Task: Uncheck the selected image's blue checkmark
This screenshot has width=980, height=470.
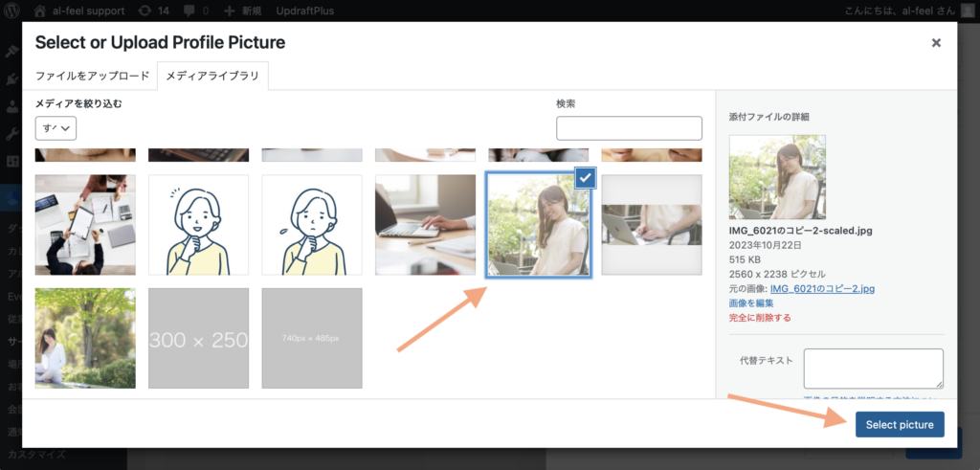Action: [586, 176]
